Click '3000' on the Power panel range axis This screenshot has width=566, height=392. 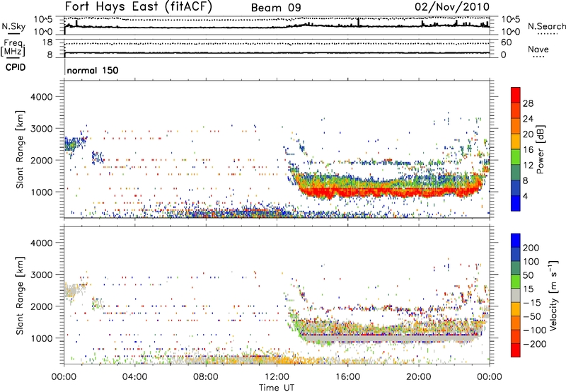tap(41, 129)
